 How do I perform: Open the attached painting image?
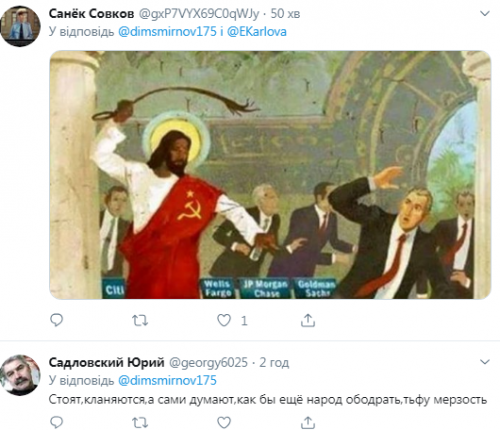(270, 175)
